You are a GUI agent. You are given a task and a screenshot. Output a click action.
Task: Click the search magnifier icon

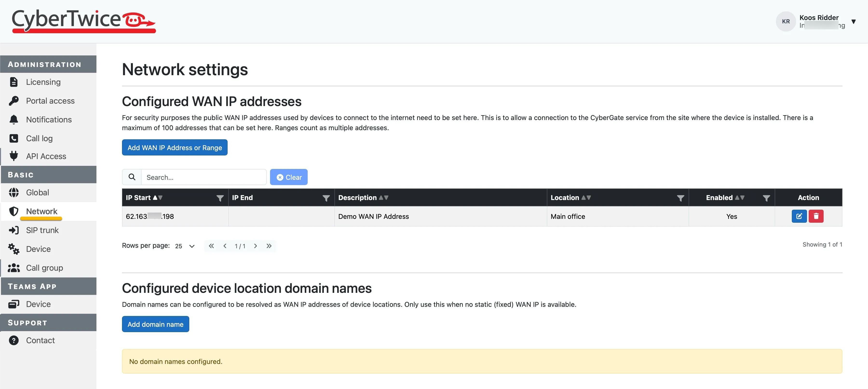coord(132,177)
